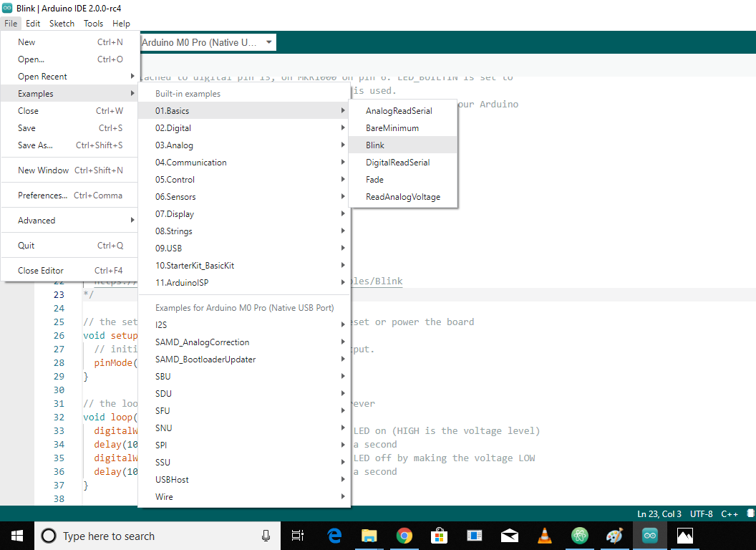Expand the Advanced submenu
The width and height of the screenshot is (756, 550).
click(70, 221)
